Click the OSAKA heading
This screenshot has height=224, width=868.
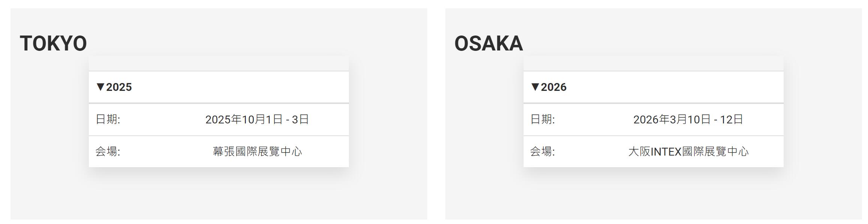[489, 43]
